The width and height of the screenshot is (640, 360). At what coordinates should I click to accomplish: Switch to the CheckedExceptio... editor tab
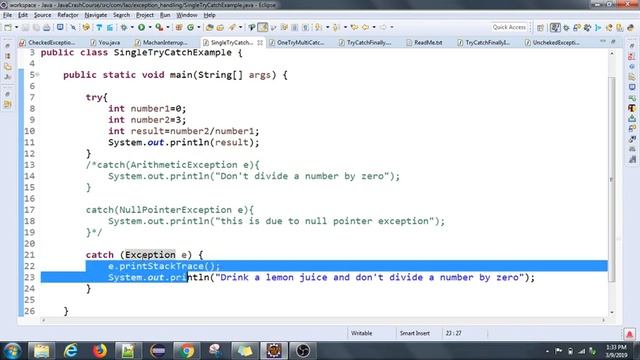point(47,42)
